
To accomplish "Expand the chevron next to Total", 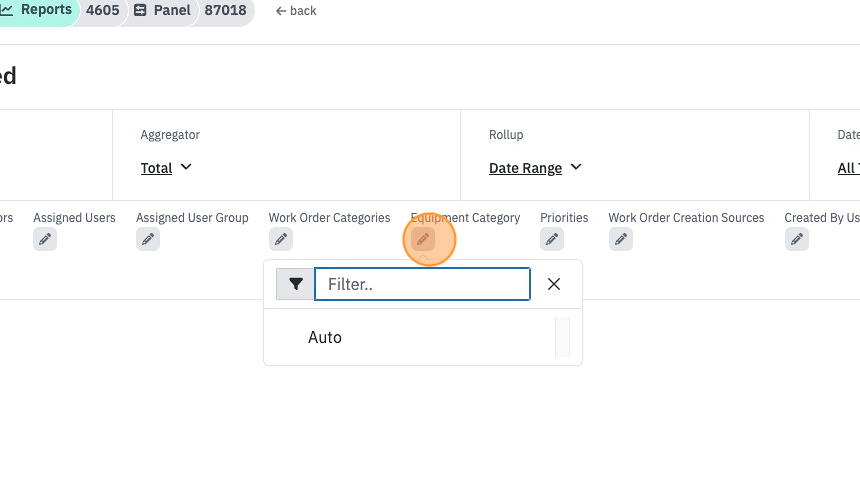I will pos(186,167).
